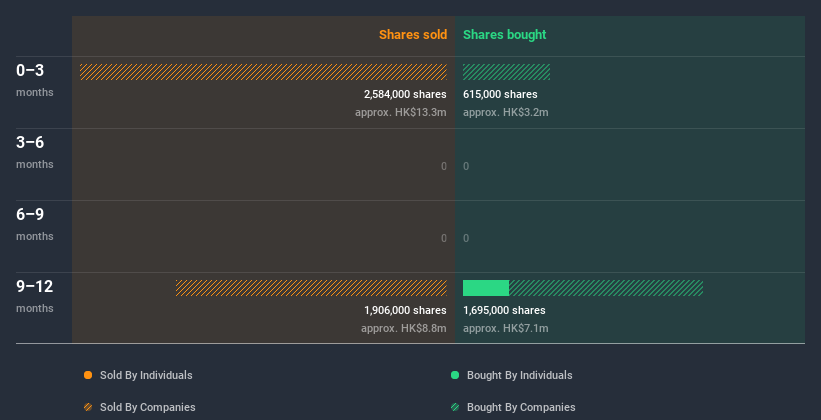Image resolution: width=821 pixels, height=420 pixels.
Task: Click the orange Sold By Individuals dot
Action: 88,375
